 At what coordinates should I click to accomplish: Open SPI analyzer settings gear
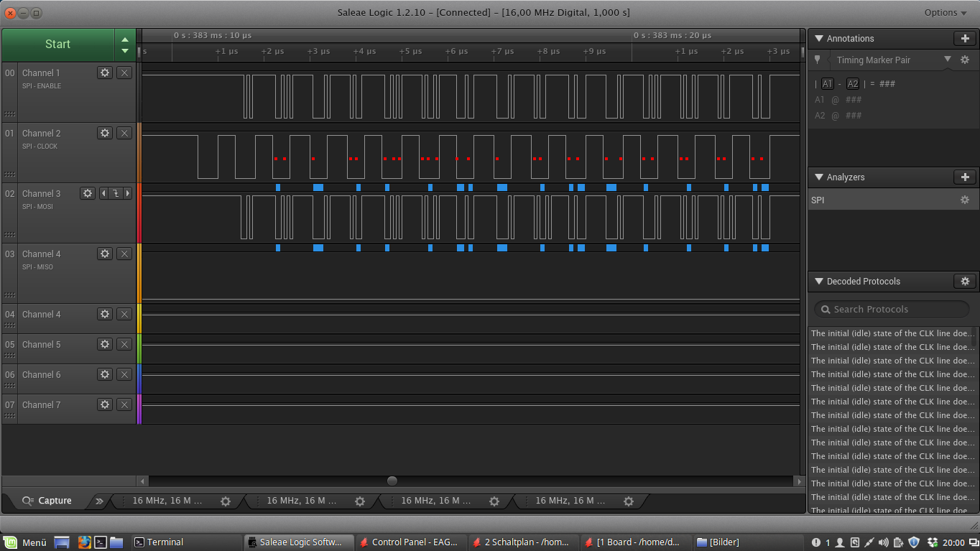pos(965,200)
